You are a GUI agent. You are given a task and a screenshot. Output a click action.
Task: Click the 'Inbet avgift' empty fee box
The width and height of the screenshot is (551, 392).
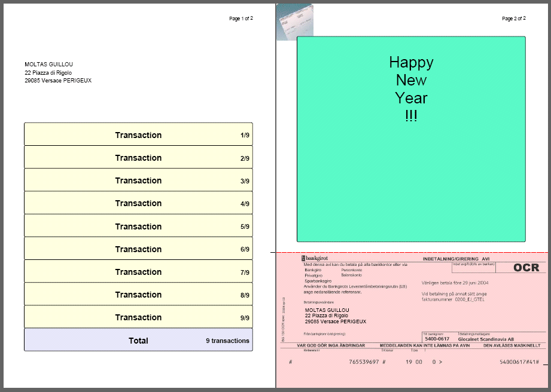click(473, 268)
